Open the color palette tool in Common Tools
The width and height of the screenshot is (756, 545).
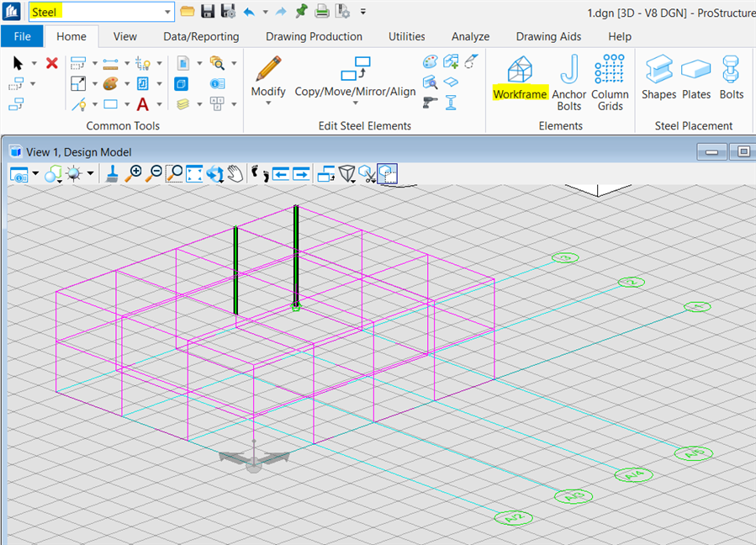click(x=110, y=84)
